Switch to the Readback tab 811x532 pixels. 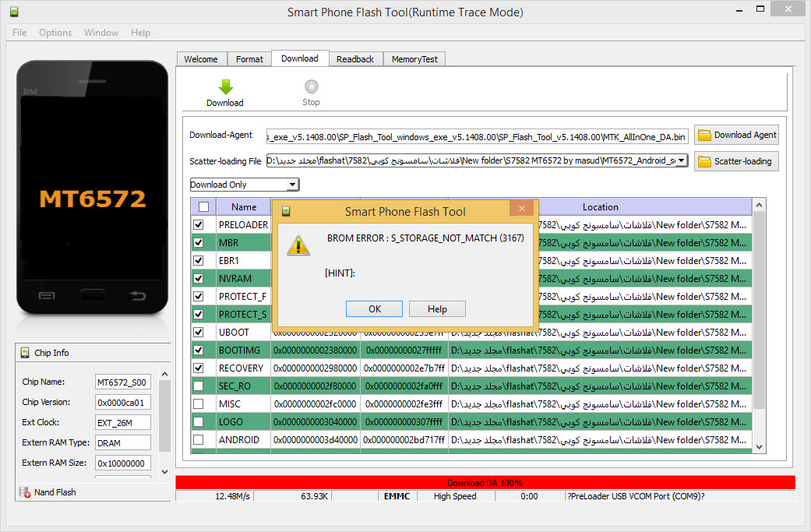[355, 59]
